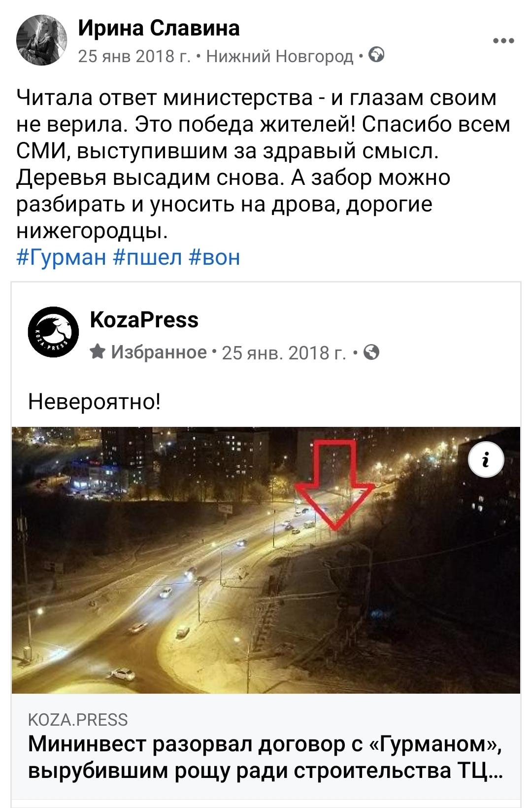The image size is (532, 808).
Task: Tap the #вон hashtag
Action: tap(214, 257)
